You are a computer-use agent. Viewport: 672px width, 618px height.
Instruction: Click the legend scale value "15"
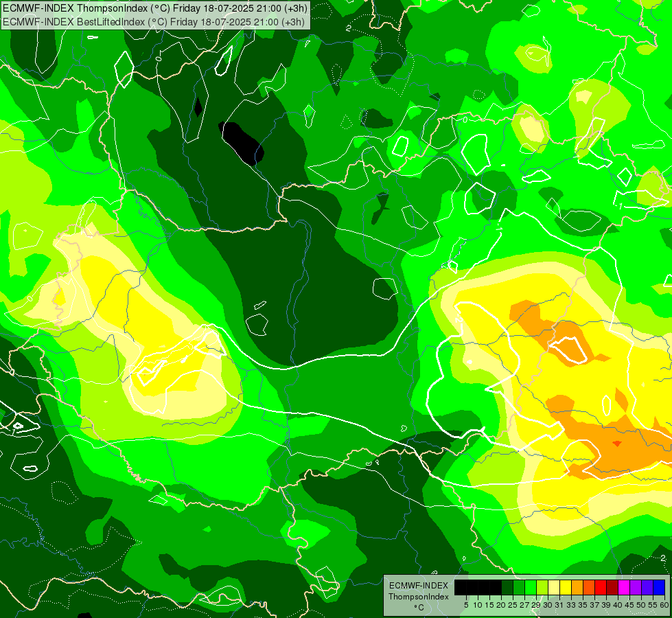(489, 605)
